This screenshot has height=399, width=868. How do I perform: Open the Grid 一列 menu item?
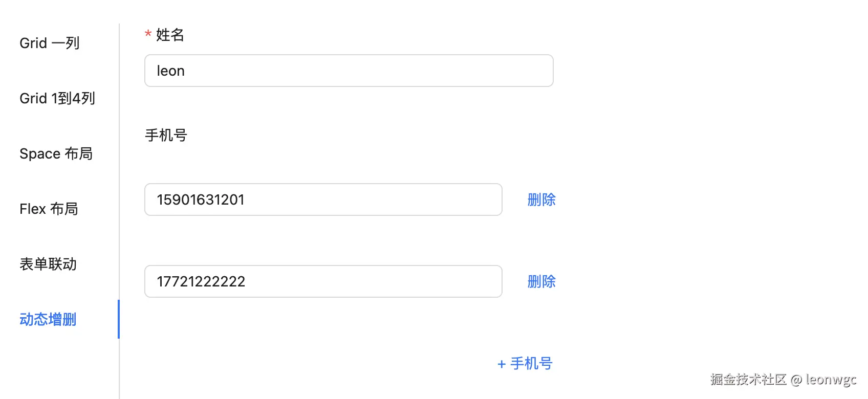point(50,43)
